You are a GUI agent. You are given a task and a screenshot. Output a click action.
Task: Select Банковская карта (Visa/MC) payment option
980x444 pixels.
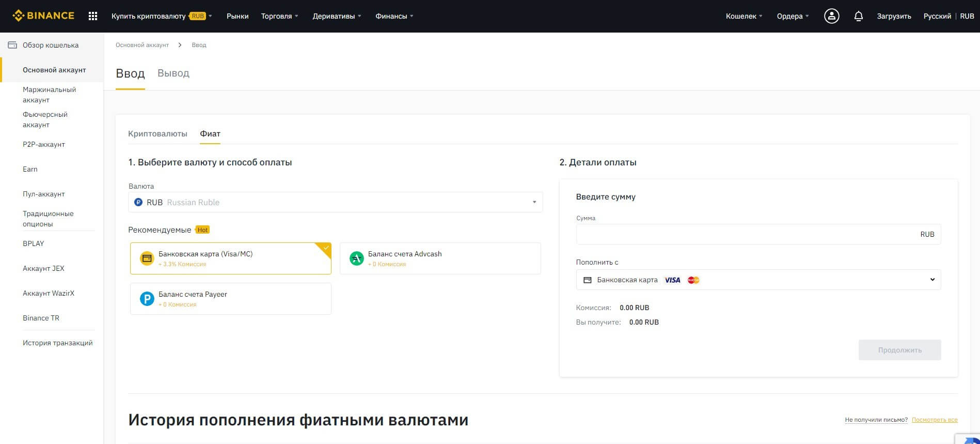[x=230, y=258]
